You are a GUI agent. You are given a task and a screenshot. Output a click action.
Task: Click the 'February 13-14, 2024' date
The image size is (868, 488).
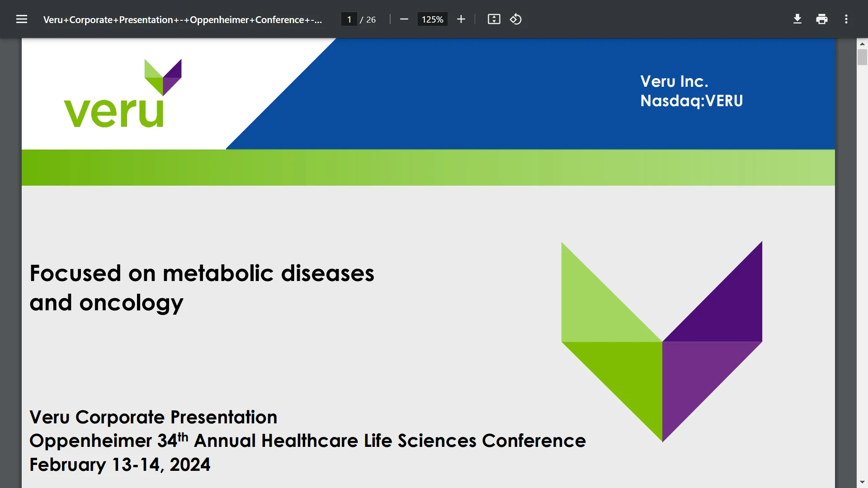[x=120, y=465]
